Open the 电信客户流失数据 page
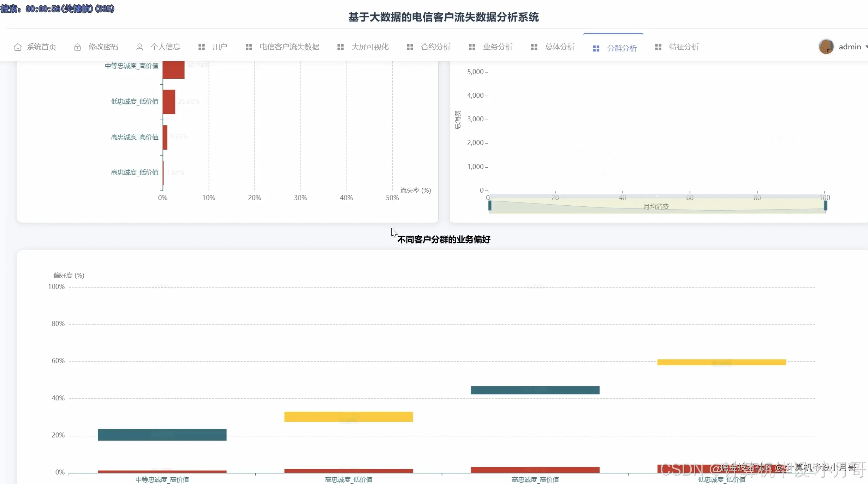Screen dimensions: 868x484 289,47
